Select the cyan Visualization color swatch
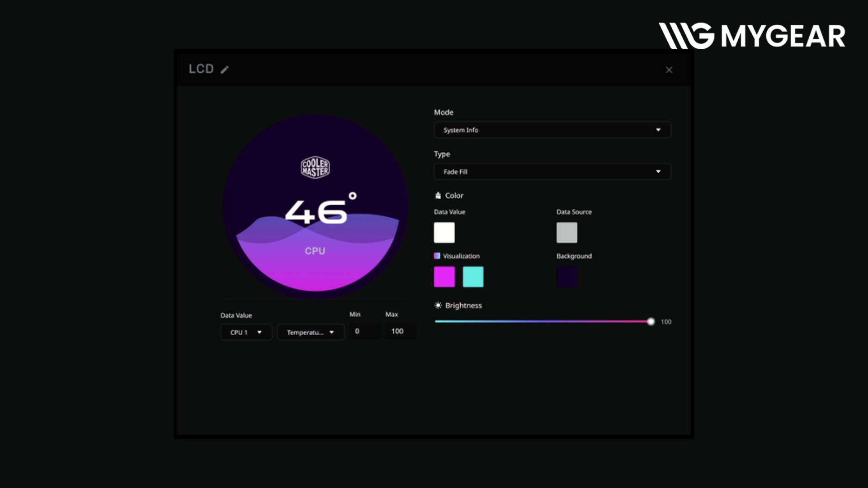This screenshot has width=868, height=488. [473, 277]
